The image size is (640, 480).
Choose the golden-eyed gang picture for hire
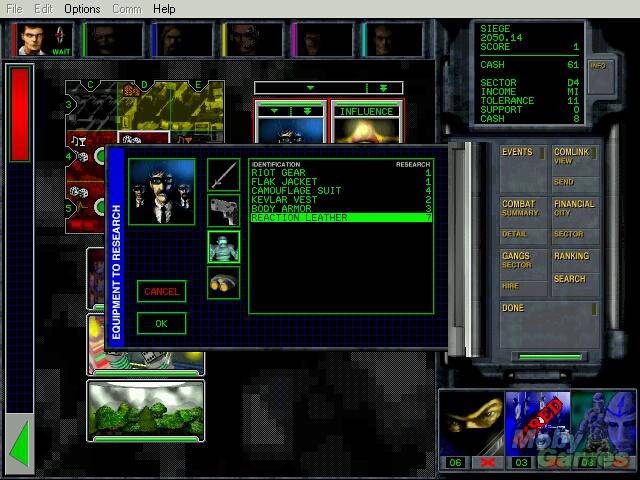tap(472, 423)
